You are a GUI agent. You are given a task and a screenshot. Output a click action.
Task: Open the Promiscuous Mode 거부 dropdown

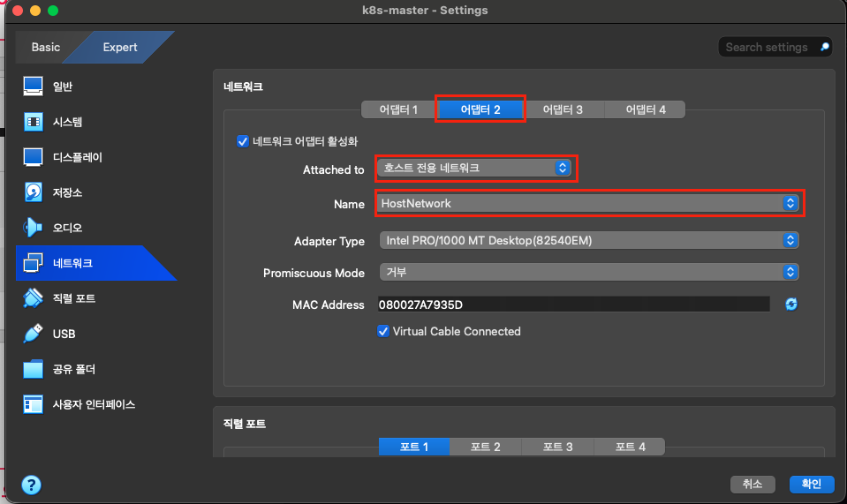[x=589, y=272]
